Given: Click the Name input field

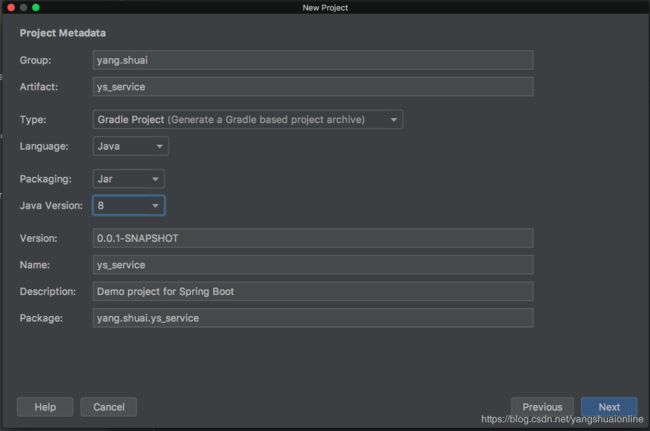Looking at the screenshot, I should 313,265.
